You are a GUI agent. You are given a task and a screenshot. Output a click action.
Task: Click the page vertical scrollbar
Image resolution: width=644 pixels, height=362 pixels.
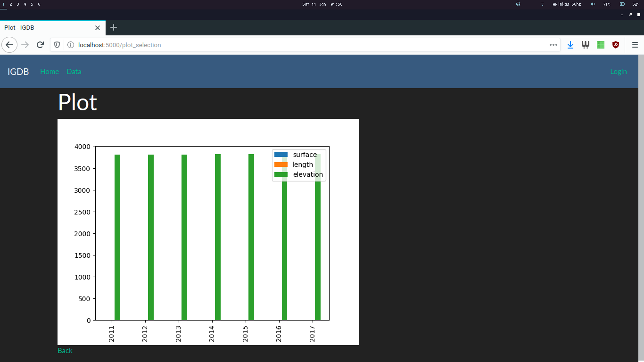tap(641, 208)
